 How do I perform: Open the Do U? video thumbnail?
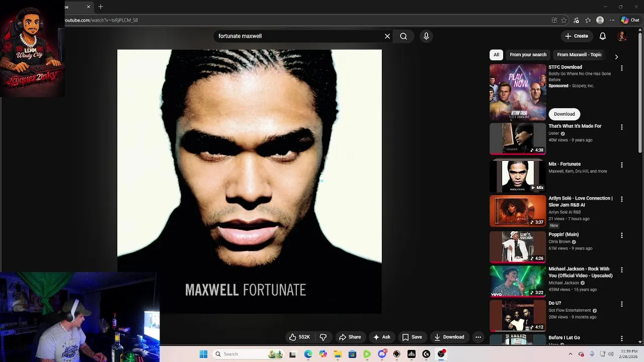click(x=518, y=316)
